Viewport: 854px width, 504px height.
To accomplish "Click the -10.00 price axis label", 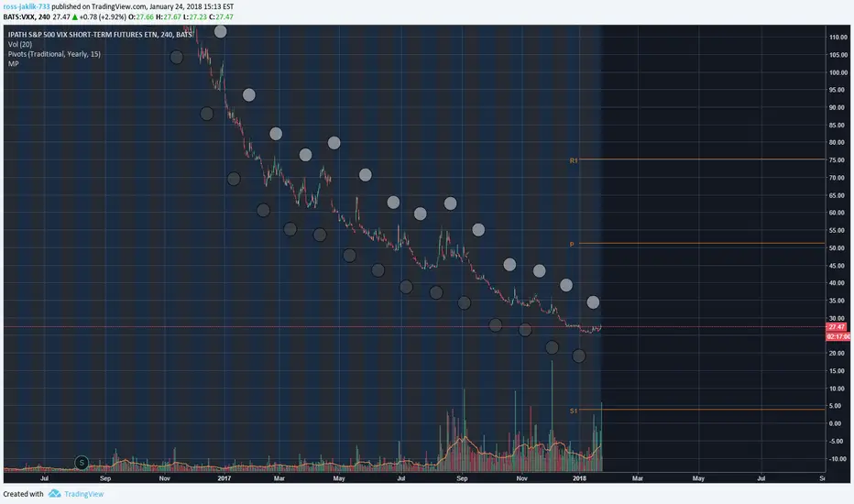I will click(x=838, y=459).
